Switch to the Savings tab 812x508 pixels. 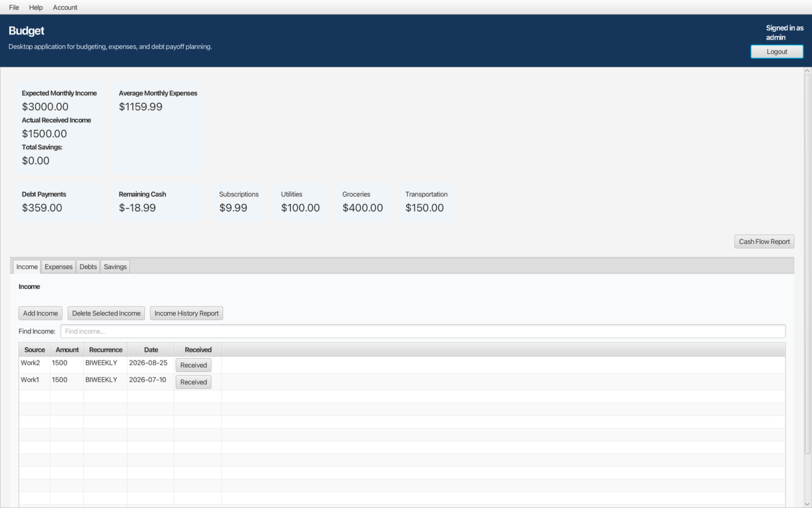pyautogui.click(x=115, y=267)
